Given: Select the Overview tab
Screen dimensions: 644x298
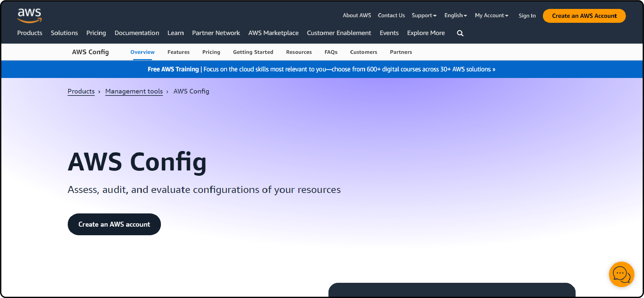Looking at the screenshot, I should coord(142,52).
